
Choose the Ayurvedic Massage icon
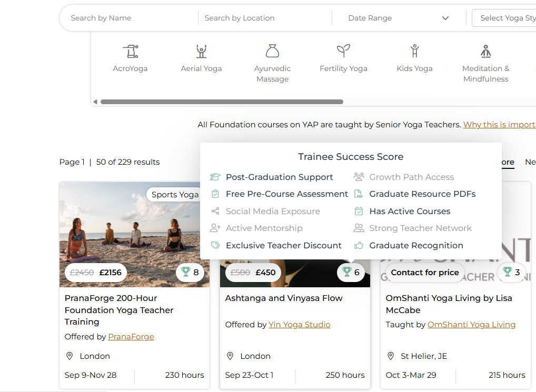point(272,51)
